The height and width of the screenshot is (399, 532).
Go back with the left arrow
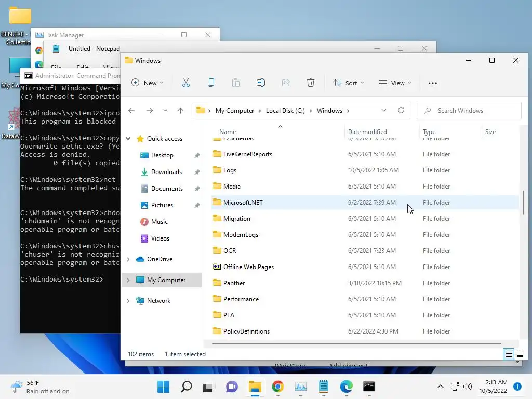[131, 111]
